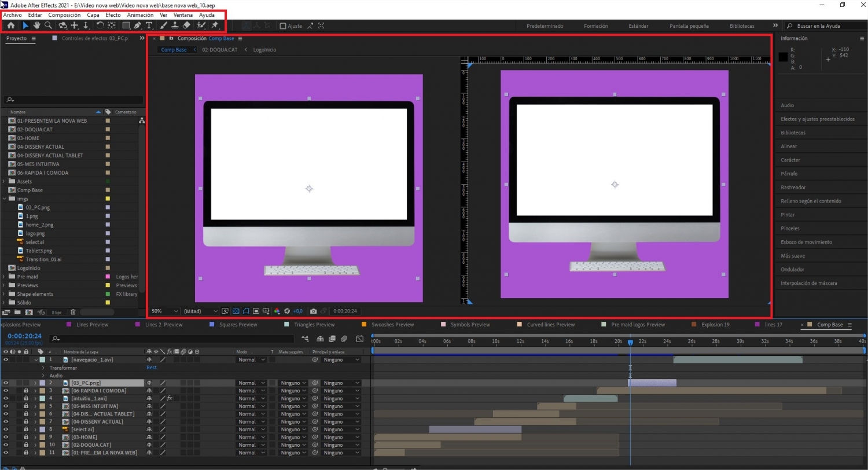Image resolution: width=868 pixels, height=470 pixels.
Task: Open the Animación menu
Action: (x=140, y=14)
